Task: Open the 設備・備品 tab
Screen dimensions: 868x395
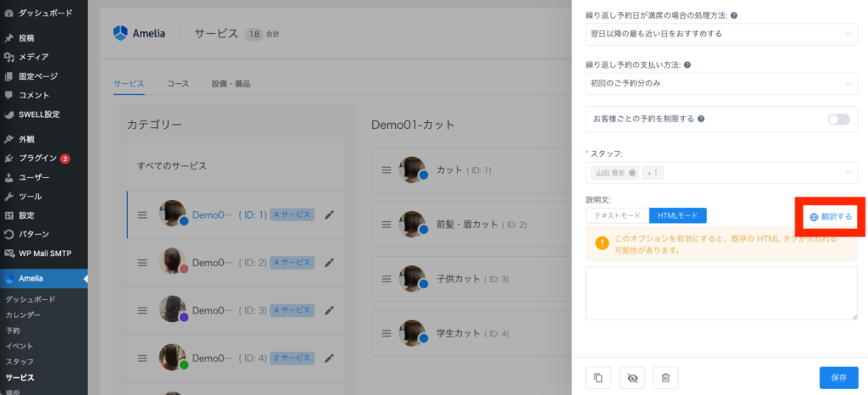Action: (231, 84)
